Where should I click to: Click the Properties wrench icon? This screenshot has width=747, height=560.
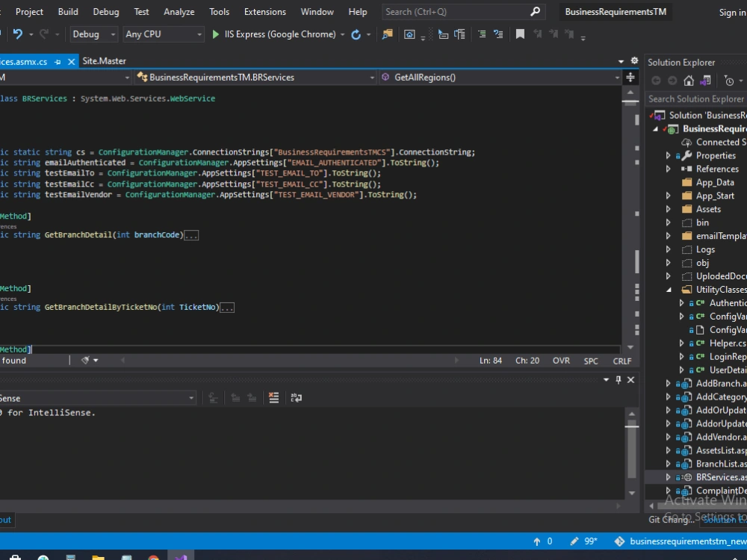tap(686, 155)
